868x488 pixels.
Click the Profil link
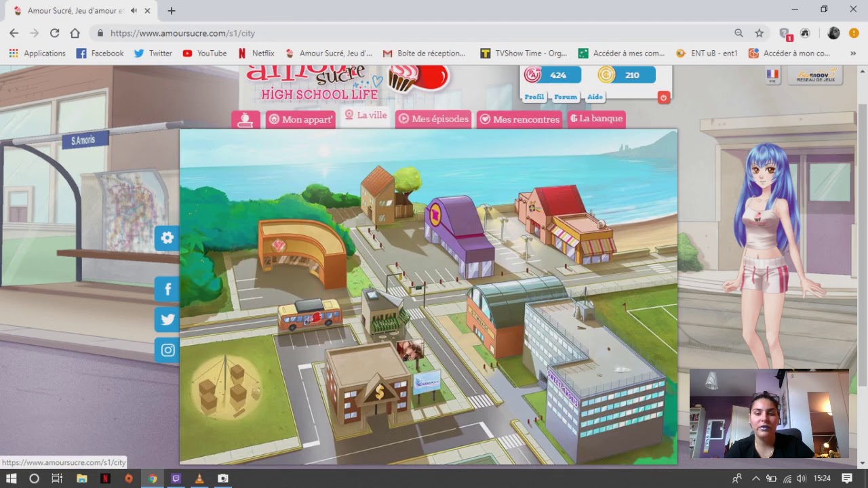[x=534, y=97]
